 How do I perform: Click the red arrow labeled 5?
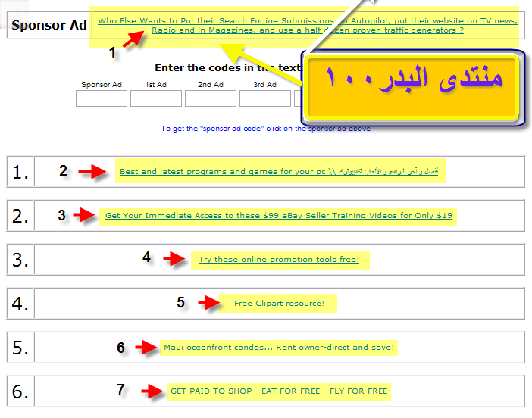[208, 304]
